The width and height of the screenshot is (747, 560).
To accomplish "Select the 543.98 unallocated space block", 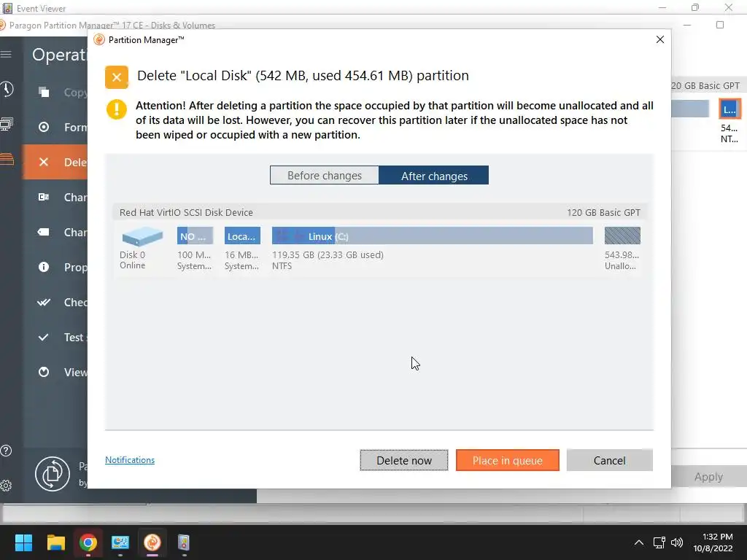I will tap(622, 236).
